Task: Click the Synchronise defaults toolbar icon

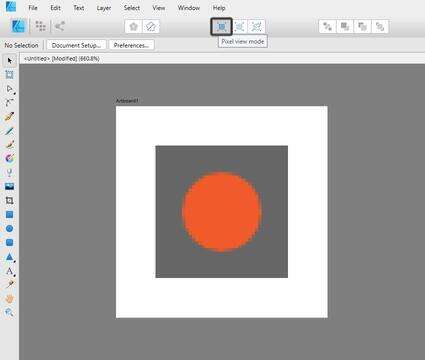Action: 133,26
